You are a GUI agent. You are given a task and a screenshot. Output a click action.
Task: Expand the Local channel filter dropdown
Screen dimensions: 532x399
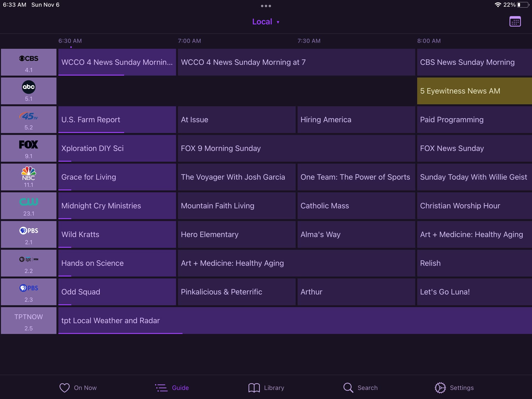(x=265, y=22)
